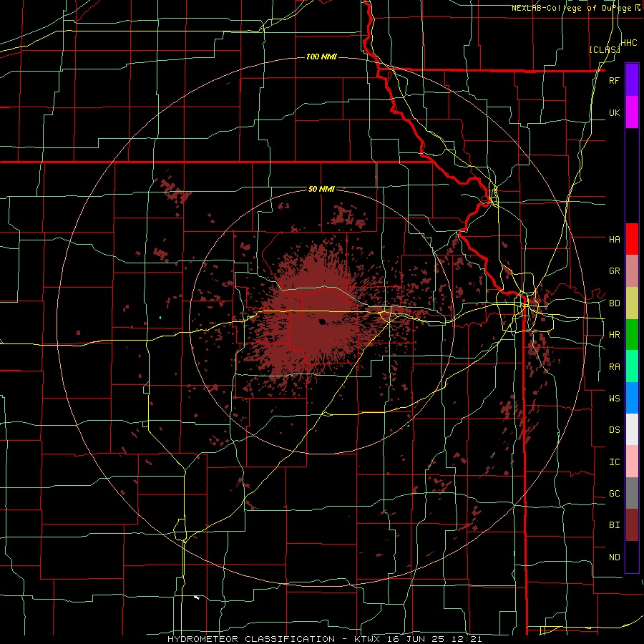Image resolution: width=644 pixels, height=644 pixels.
Task: Click the 50 NMI range ring label
Action: coord(321,189)
